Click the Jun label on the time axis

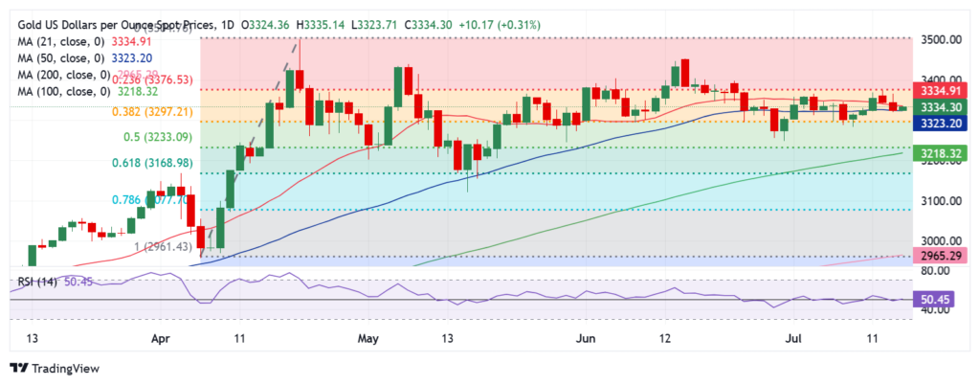coord(586,339)
